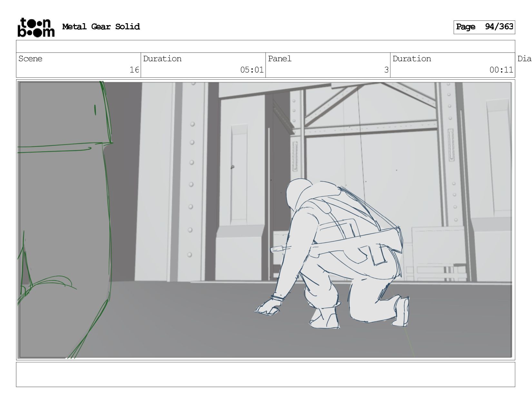Click the 'Page 94/363' page indicator
This screenshot has width=532, height=411.
pyautogui.click(x=484, y=27)
